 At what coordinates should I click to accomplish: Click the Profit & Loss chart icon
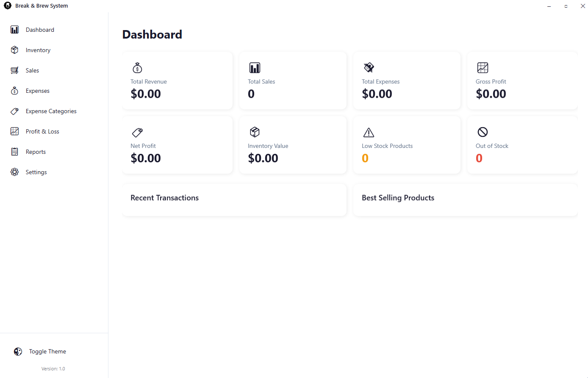coord(15,131)
